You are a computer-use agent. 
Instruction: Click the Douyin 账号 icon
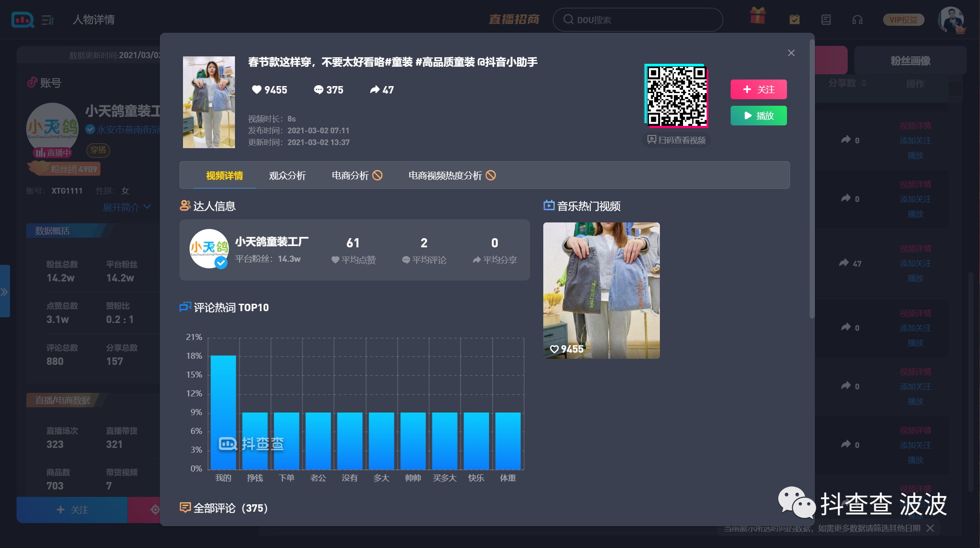point(32,82)
